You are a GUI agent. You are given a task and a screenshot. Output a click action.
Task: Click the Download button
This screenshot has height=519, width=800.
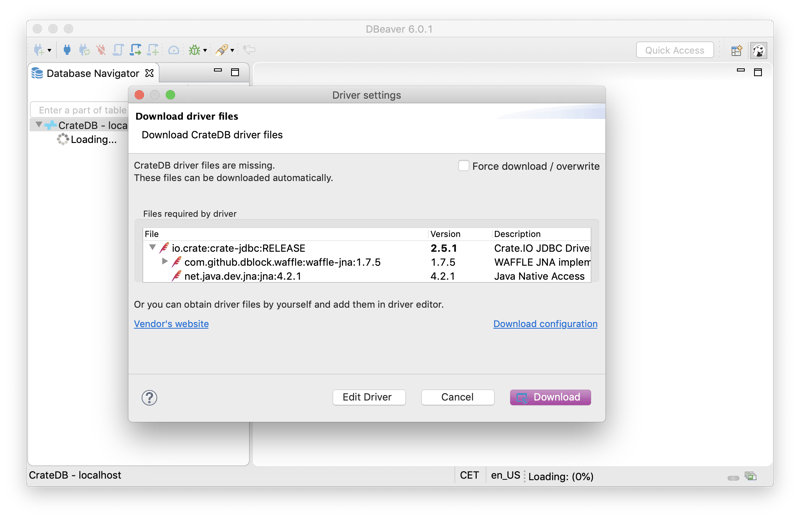click(x=550, y=397)
